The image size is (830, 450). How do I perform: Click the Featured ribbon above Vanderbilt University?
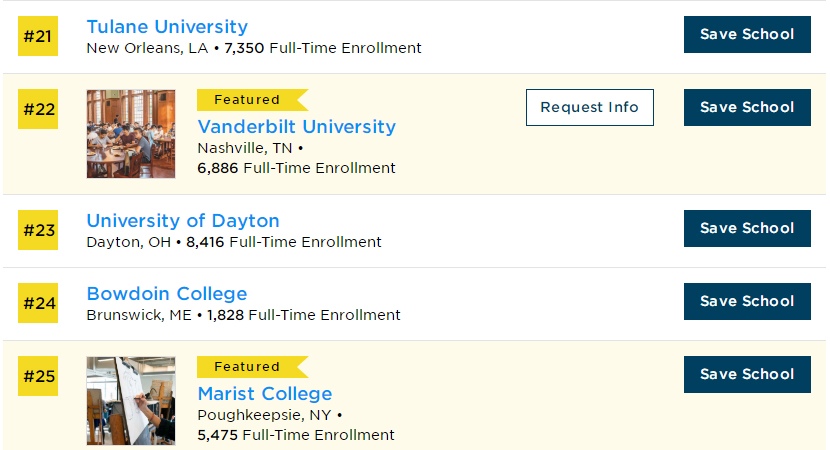click(x=250, y=100)
